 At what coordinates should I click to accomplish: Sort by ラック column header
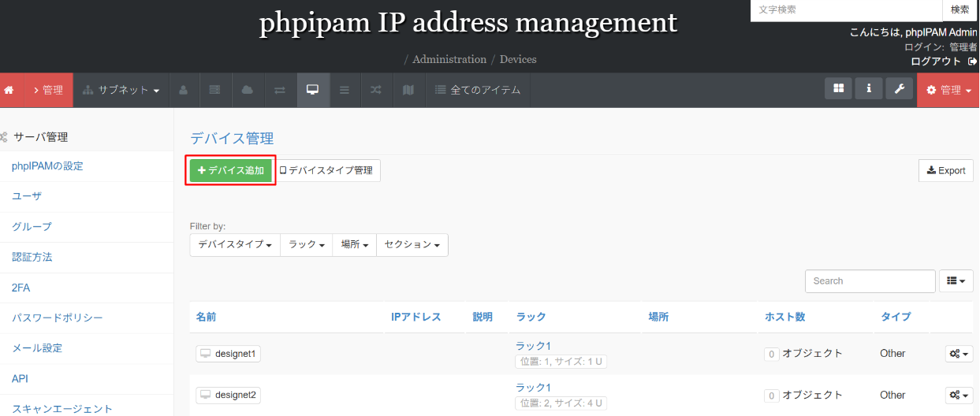coord(531,317)
